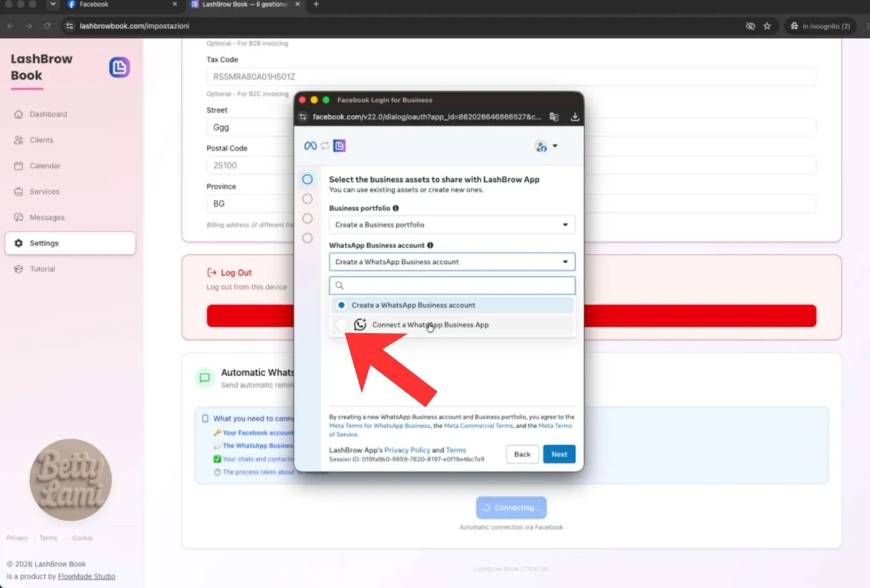This screenshot has width=870, height=588.
Task: Click the Log Out arrow icon
Action: click(x=212, y=273)
